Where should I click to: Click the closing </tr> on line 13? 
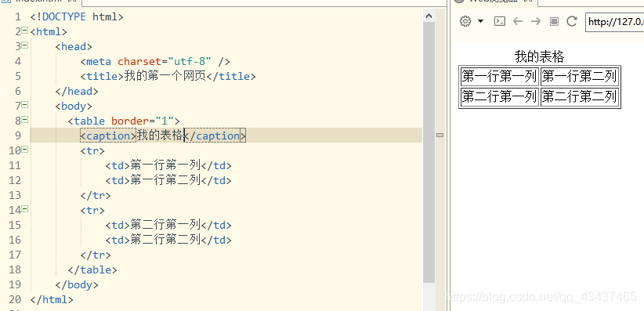pyautogui.click(x=96, y=196)
